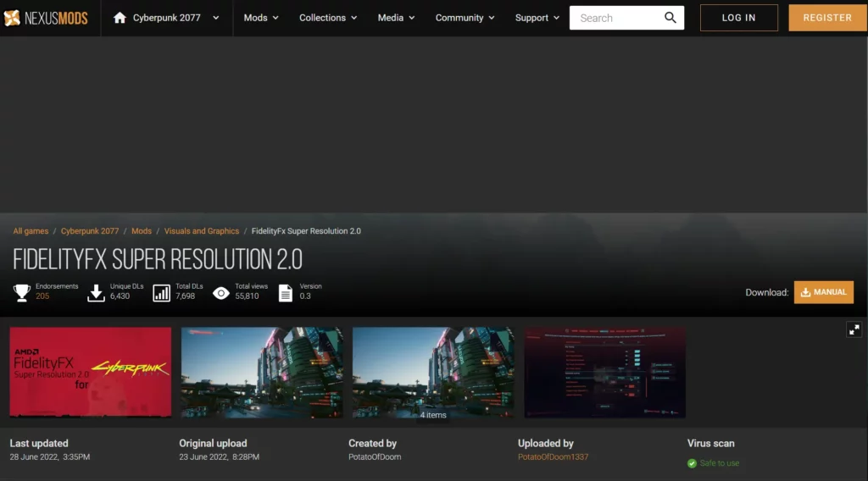
Task: Open the Media menu
Action: coord(396,18)
